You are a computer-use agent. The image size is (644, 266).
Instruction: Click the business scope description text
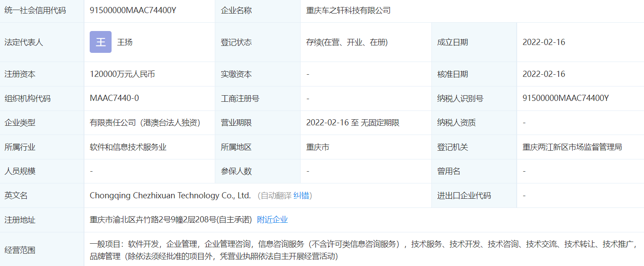[363, 250]
